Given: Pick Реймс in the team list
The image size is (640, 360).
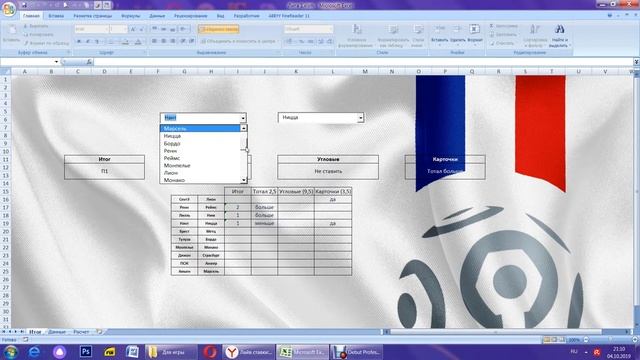Looking at the screenshot, I should point(200,158).
